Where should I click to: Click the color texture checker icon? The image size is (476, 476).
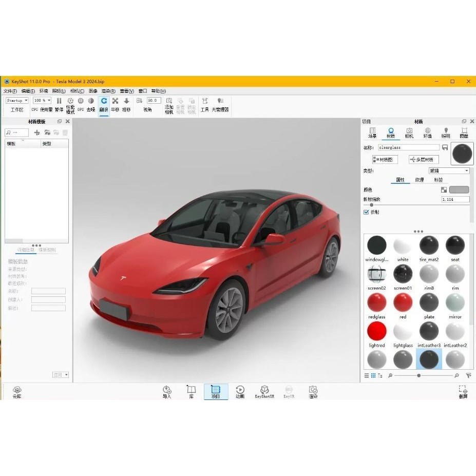click(444, 190)
